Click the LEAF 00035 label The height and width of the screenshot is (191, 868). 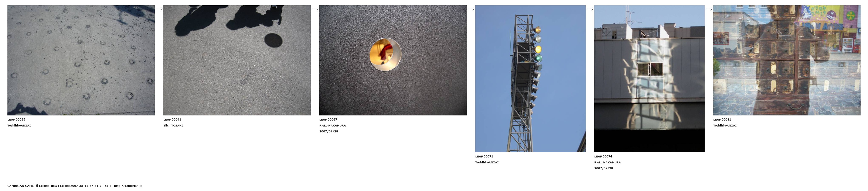pos(16,119)
